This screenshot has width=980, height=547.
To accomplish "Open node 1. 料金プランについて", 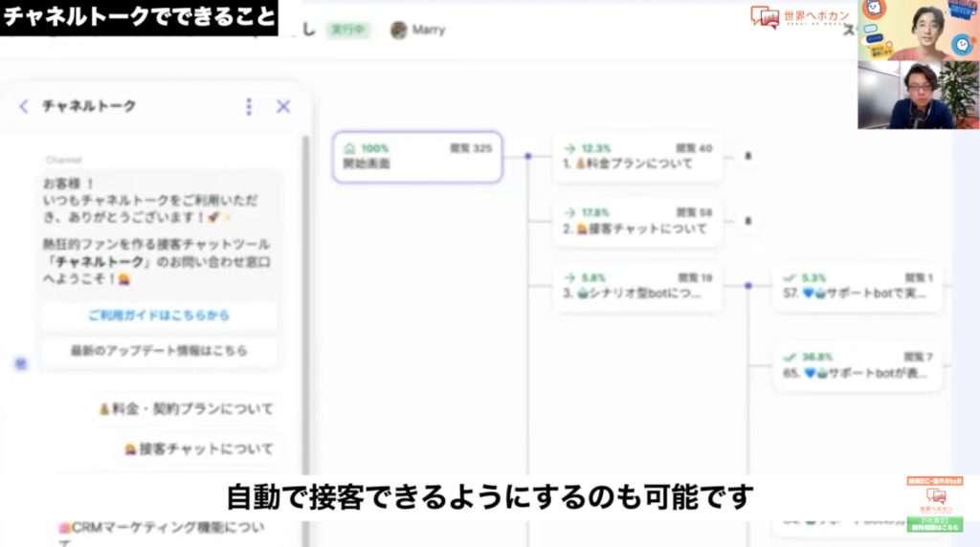I will [x=636, y=157].
